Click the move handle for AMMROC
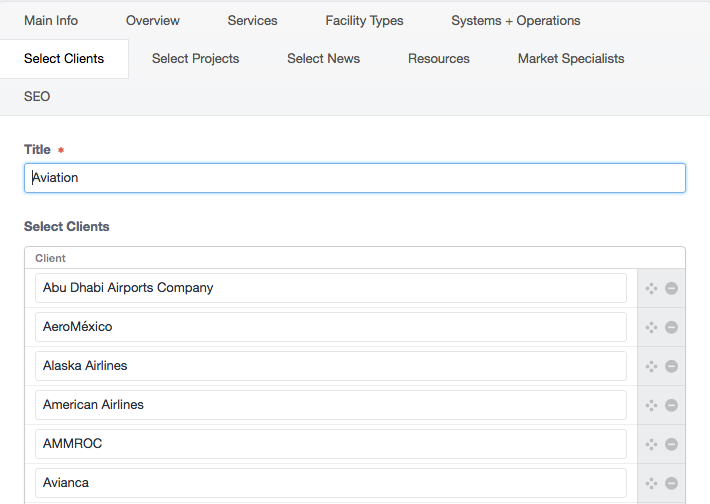Screen dimensions: 710x504 (x=652, y=444)
